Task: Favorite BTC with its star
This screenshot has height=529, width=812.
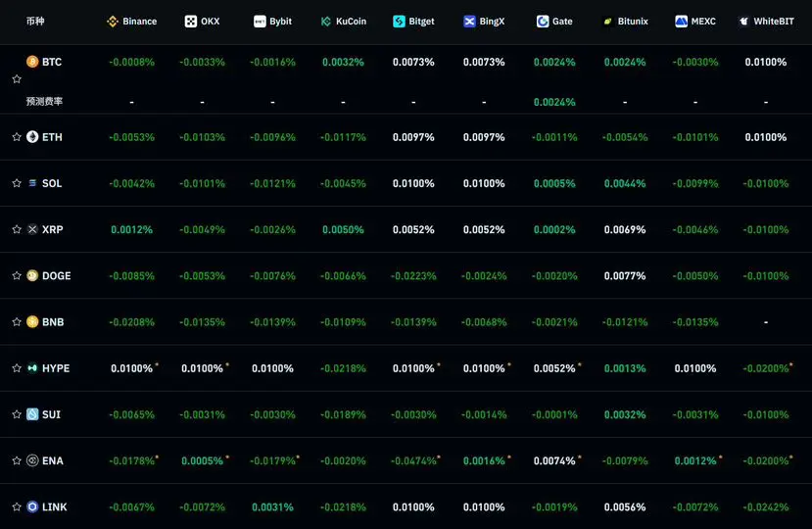Action: tap(17, 78)
